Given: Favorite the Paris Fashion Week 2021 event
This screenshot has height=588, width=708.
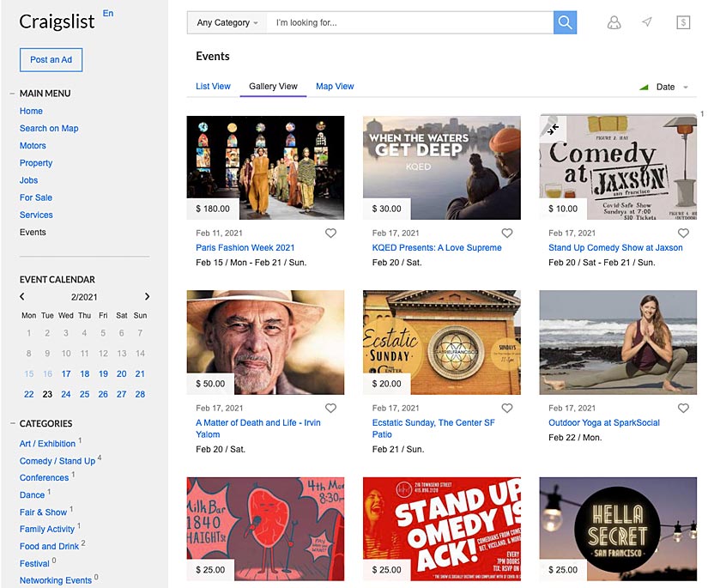Looking at the screenshot, I should click(331, 233).
